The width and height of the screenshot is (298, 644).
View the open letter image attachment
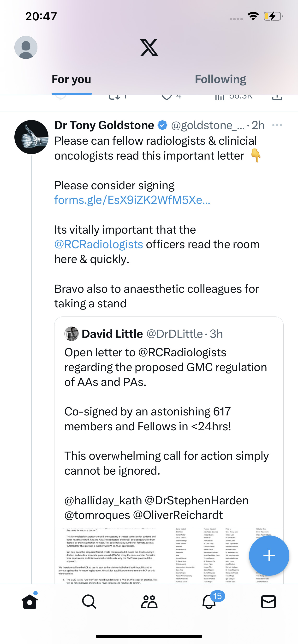click(x=169, y=556)
